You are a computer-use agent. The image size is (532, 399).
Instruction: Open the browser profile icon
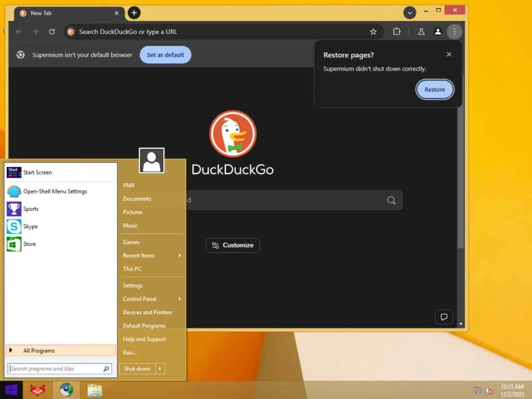[x=438, y=32]
